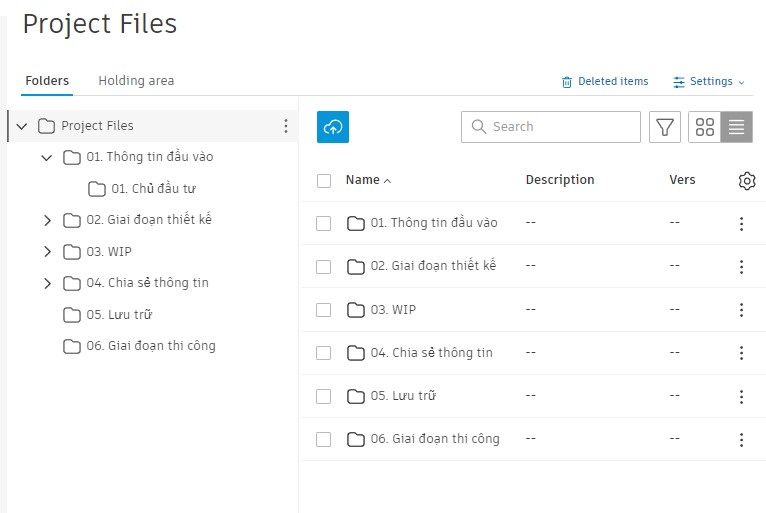
Task: Click into the Search field
Action: (x=551, y=127)
